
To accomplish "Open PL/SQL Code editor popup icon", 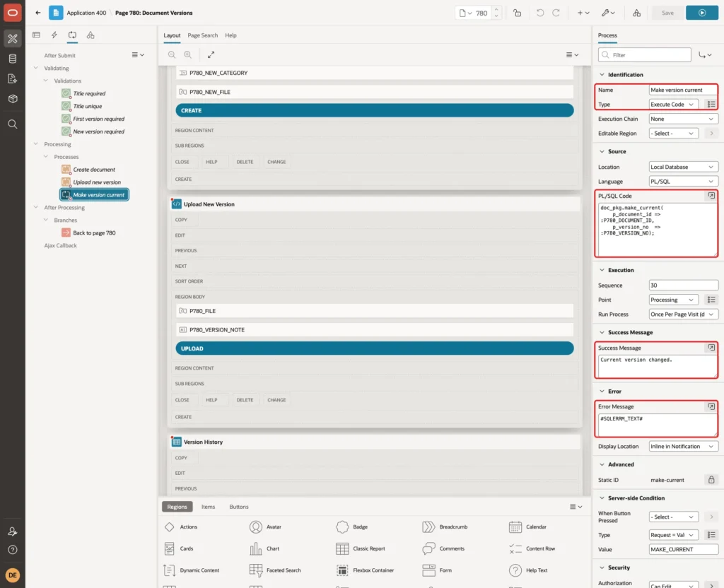I will 711,196.
